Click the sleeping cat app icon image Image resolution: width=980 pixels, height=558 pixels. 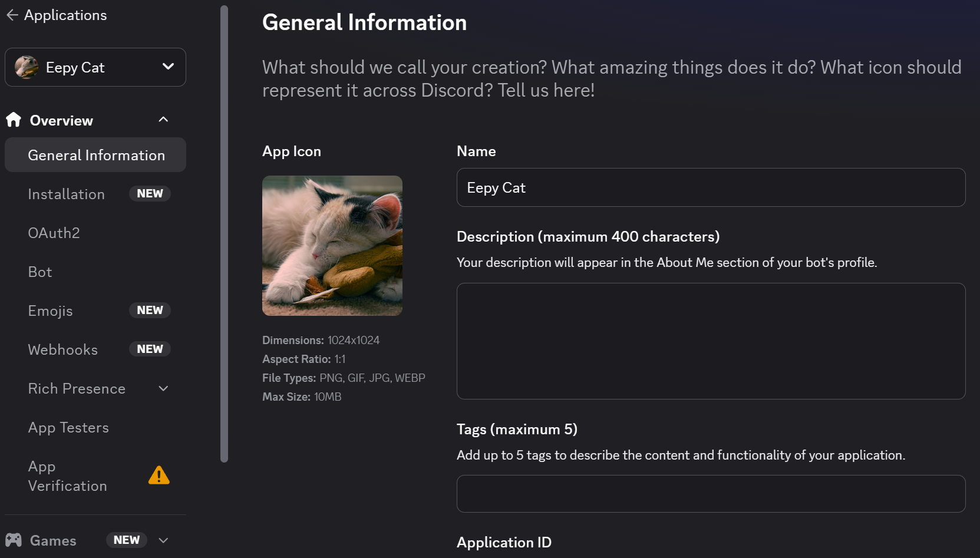(332, 246)
